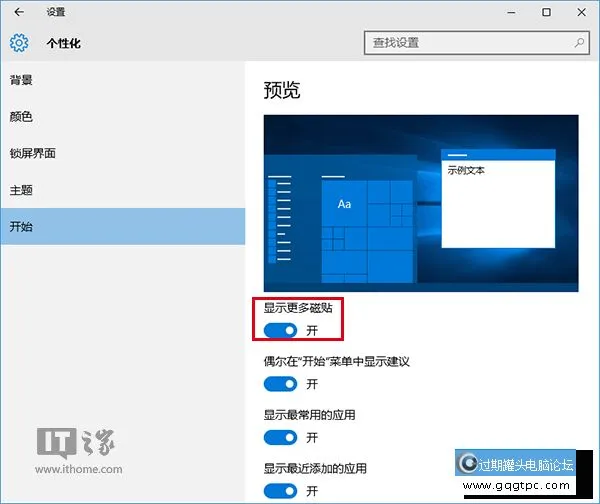This screenshot has height=504, width=600.
Task: Toggle the 显示最近添加的应用 switch
Action: click(281, 491)
